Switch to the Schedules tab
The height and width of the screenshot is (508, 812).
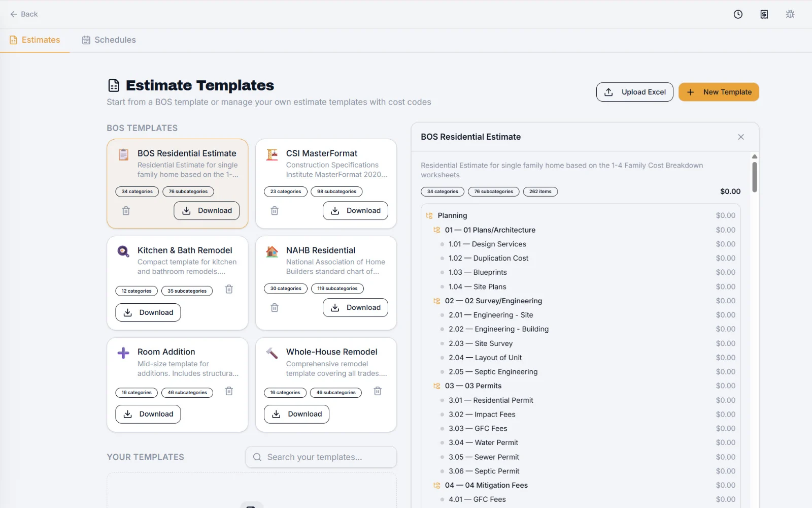pos(109,40)
